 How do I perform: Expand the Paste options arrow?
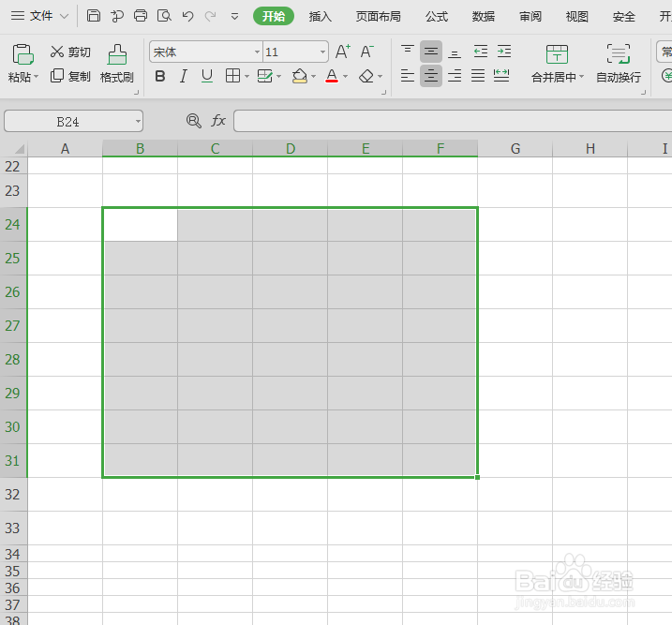[x=37, y=77]
